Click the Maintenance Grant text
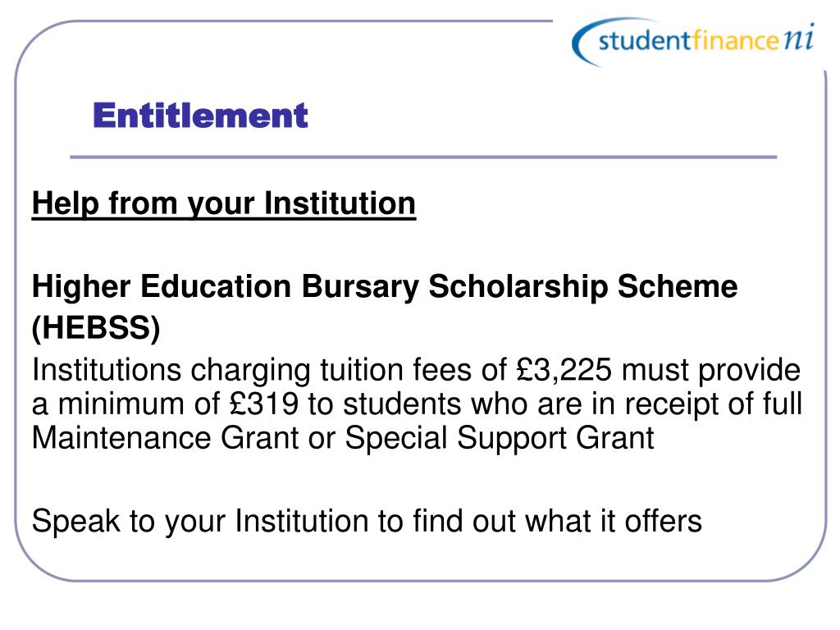The height and width of the screenshot is (630, 840). (166, 438)
